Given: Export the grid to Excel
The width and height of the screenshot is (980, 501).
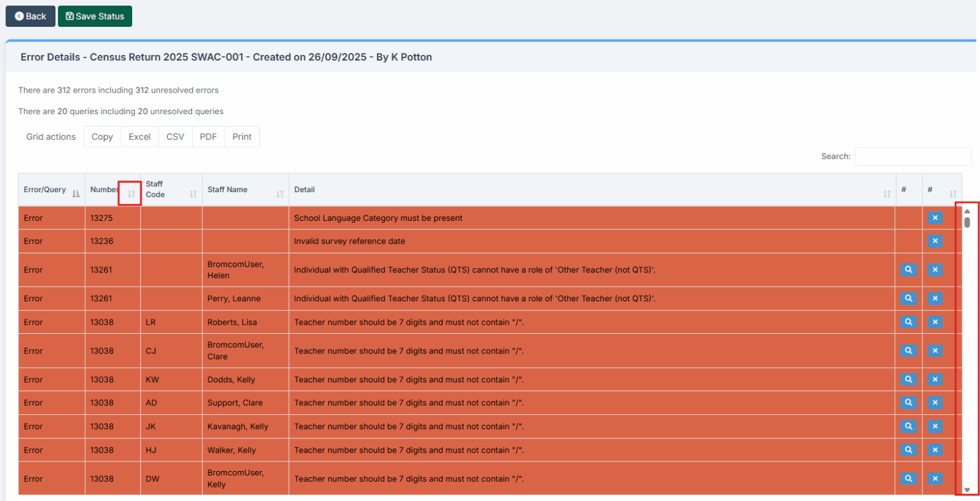Looking at the screenshot, I should [140, 137].
